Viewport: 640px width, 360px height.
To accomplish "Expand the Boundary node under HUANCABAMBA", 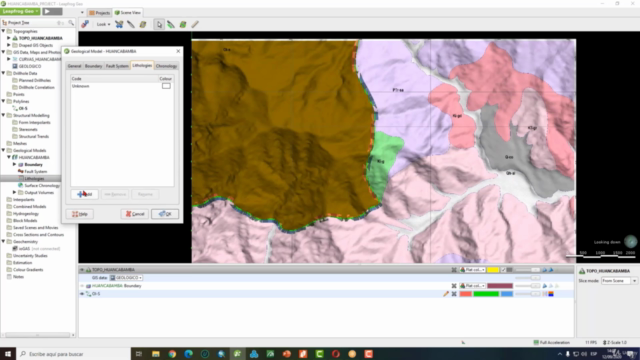I will click(15, 164).
